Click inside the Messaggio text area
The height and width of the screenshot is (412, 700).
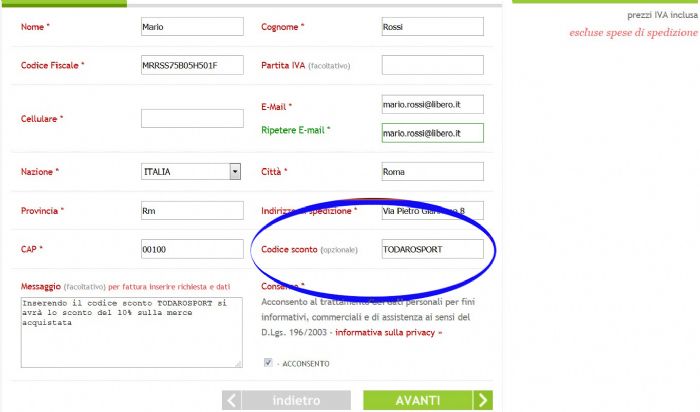(130, 330)
